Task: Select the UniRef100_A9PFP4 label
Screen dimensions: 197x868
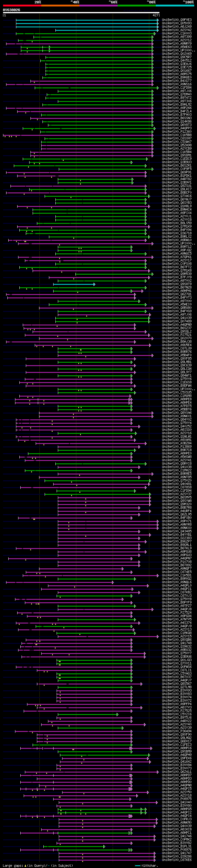Action: coord(177,704)
